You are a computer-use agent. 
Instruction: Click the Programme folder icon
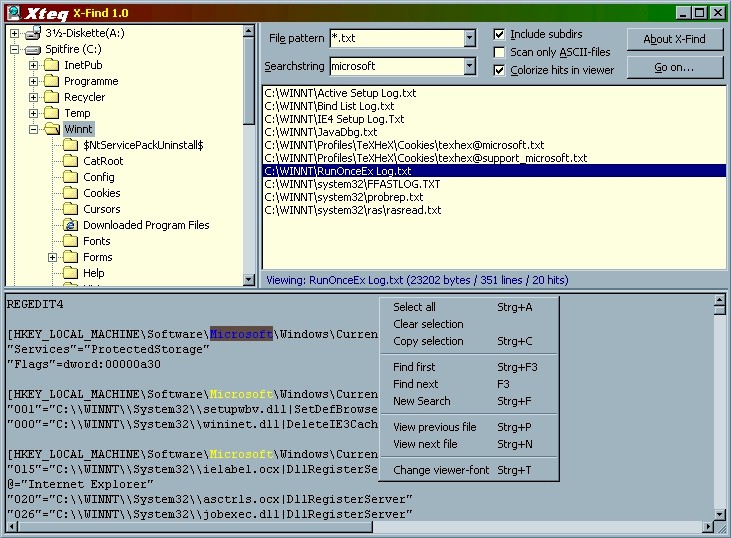[52, 81]
